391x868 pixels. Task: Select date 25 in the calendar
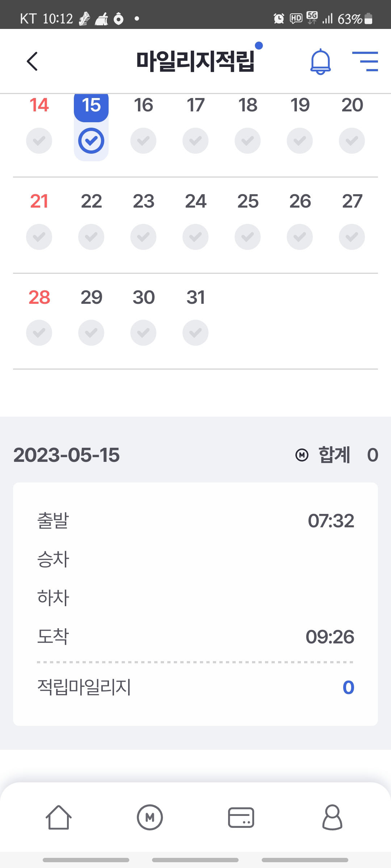click(248, 201)
